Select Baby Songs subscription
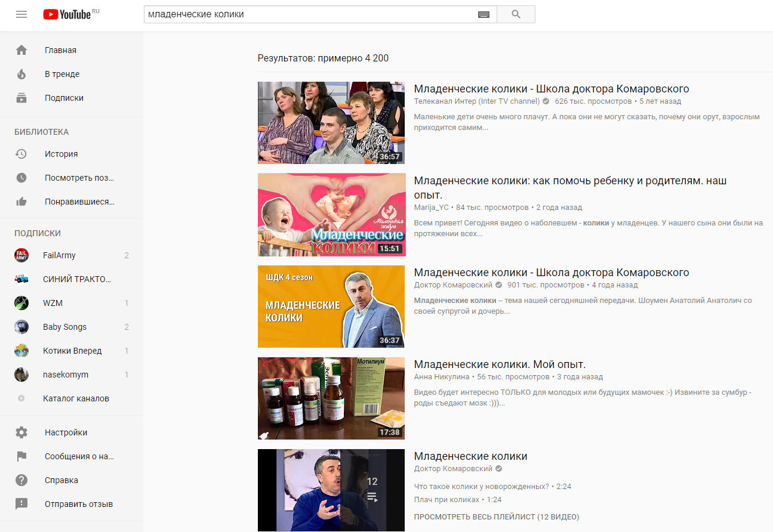 (64, 327)
